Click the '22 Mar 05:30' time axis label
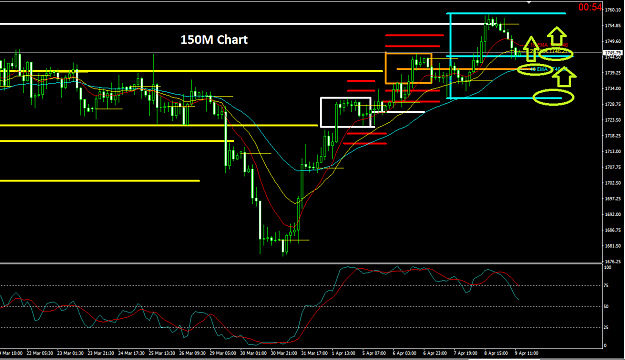Viewport: 625px width, 360px height. [x=39, y=353]
